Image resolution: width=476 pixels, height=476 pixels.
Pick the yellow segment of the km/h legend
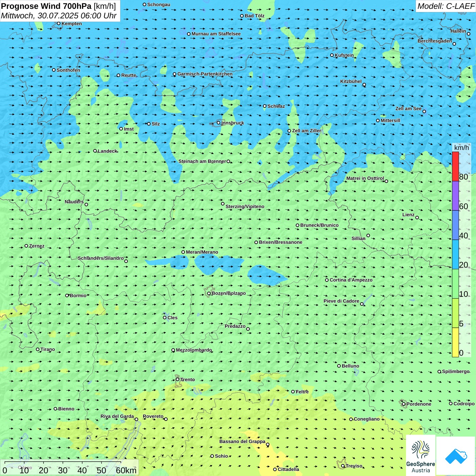[x=455, y=342]
